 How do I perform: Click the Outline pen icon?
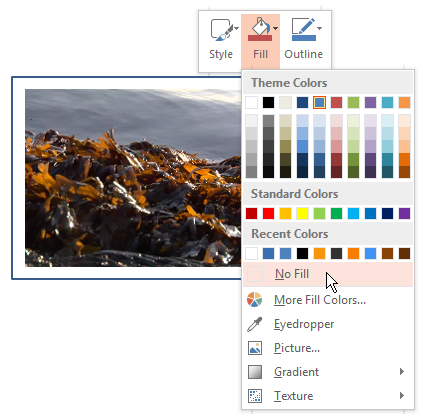pyautogui.click(x=304, y=29)
